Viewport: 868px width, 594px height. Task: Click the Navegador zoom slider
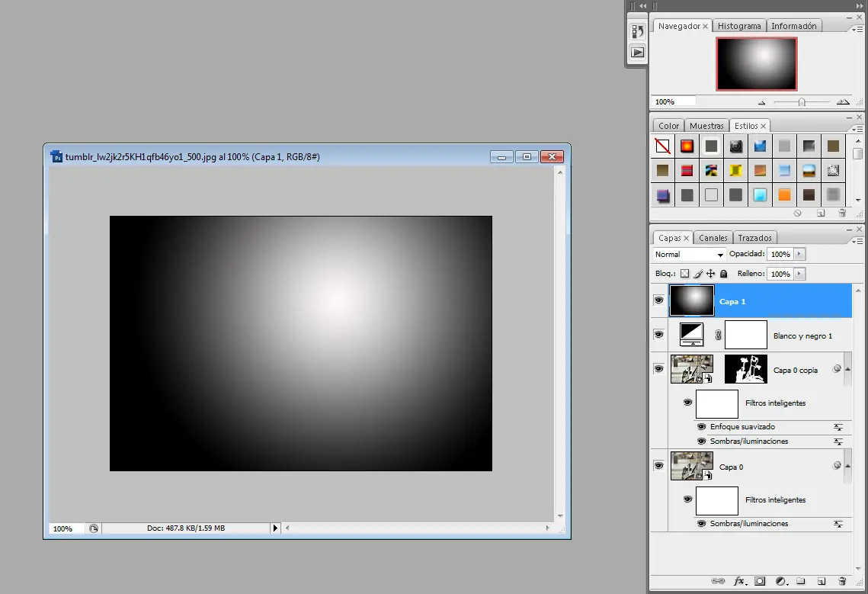point(802,102)
